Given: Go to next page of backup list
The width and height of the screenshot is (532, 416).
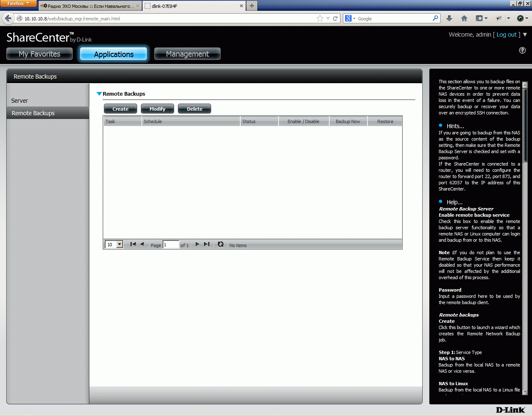Looking at the screenshot, I should click(x=197, y=245).
